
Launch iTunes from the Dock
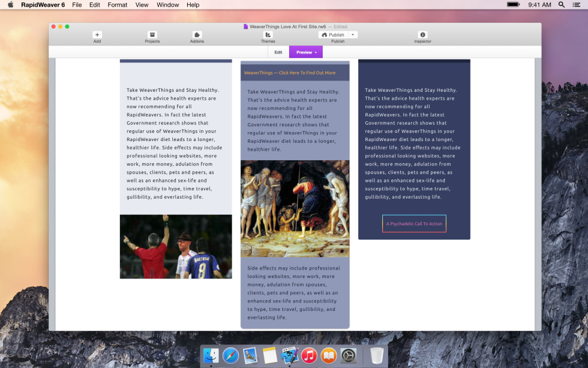coord(309,355)
